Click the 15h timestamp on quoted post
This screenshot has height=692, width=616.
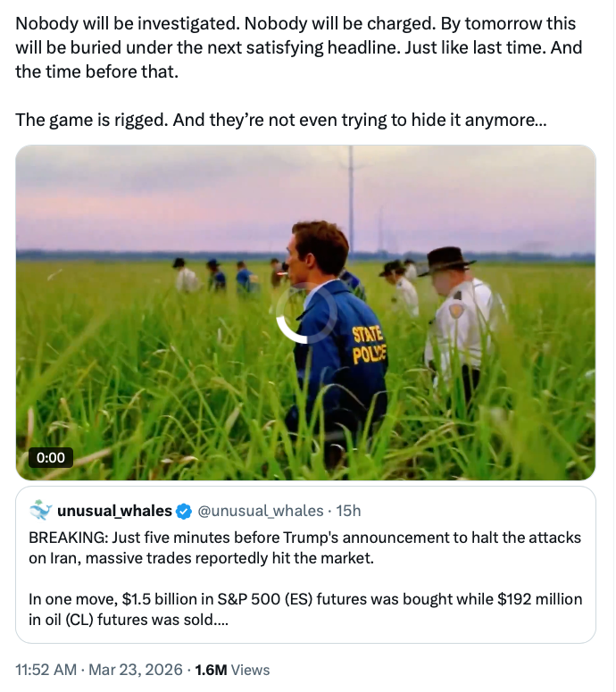(348, 511)
